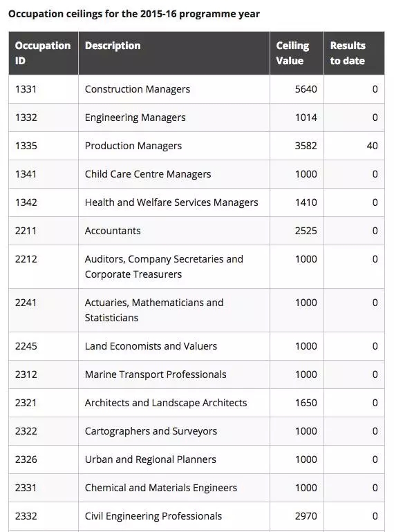Click Auditors, Company Secretaries and Corporate Treasurers
Screen dimensions: 394x532
(164, 267)
